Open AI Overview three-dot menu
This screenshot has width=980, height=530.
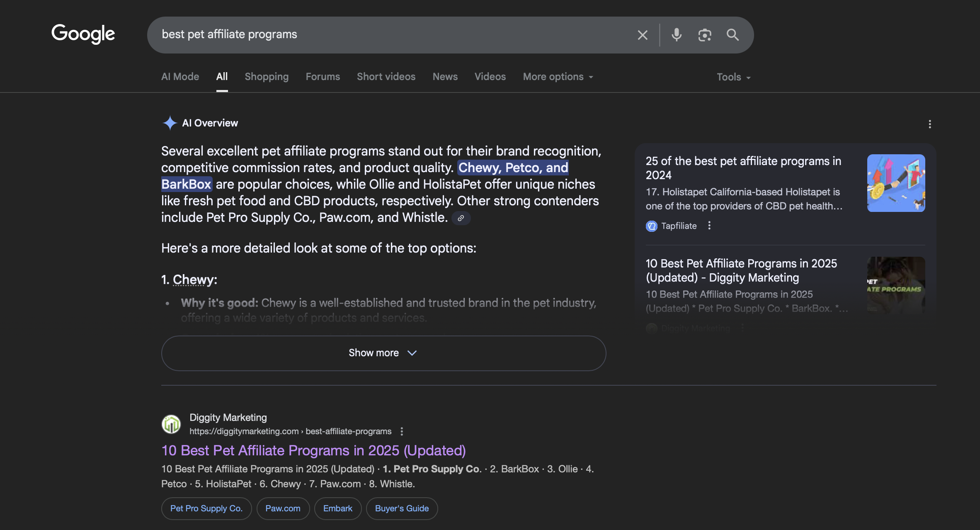[x=930, y=124]
